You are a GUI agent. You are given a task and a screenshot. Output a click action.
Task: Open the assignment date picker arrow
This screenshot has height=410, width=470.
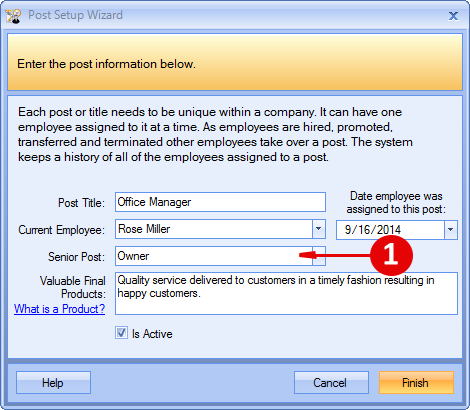coord(451,230)
